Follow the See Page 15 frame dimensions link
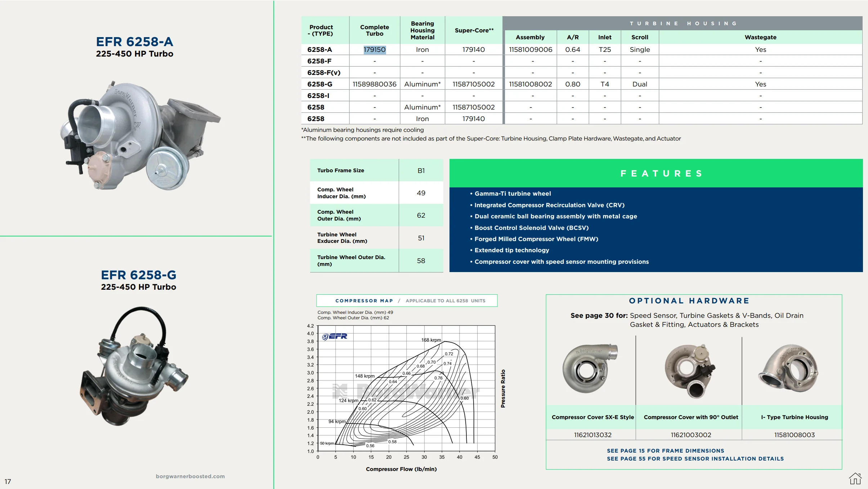The height and width of the screenshot is (489, 868). pyautogui.click(x=665, y=451)
